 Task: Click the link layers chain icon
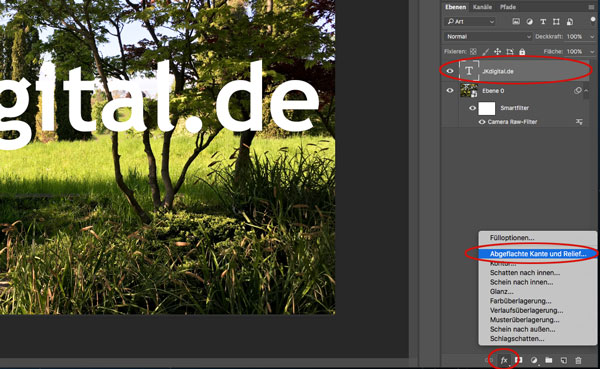pos(489,360)
